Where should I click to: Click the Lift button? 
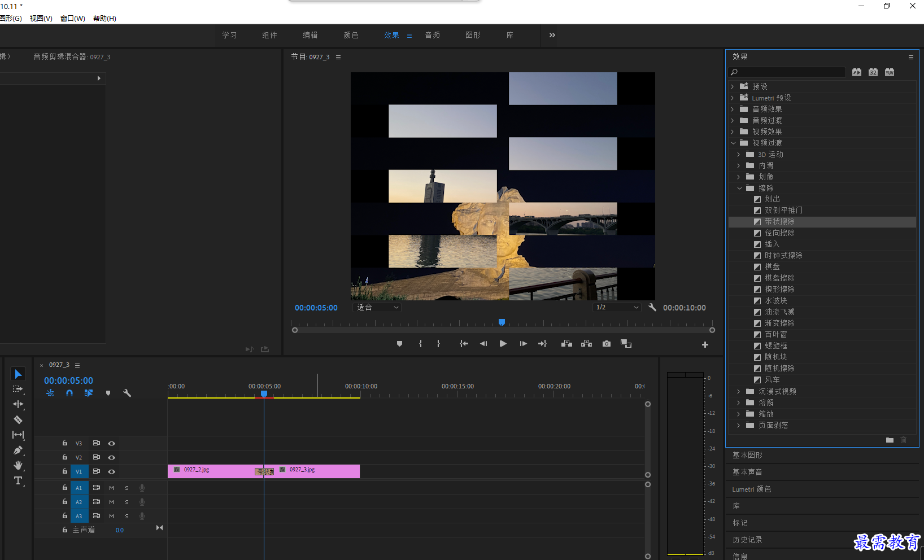pos(566,344)
